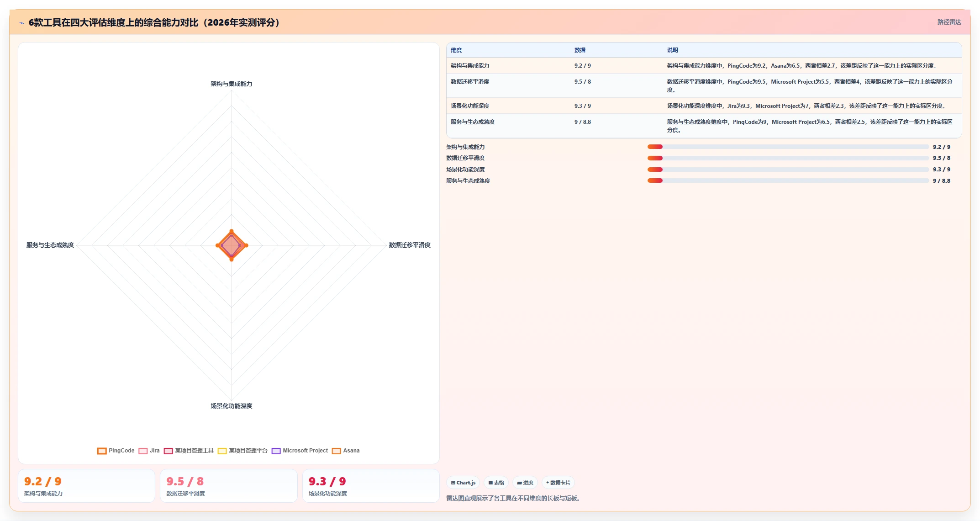This screenshot has width=980, height=521.
Task: Open the 9.5 / 8 stat card
Action: [229, 486]
